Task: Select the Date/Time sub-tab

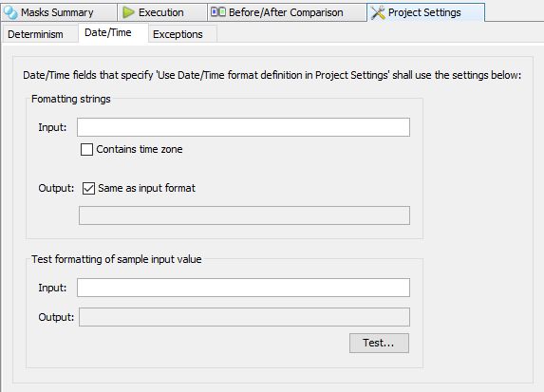Action: 108,32
